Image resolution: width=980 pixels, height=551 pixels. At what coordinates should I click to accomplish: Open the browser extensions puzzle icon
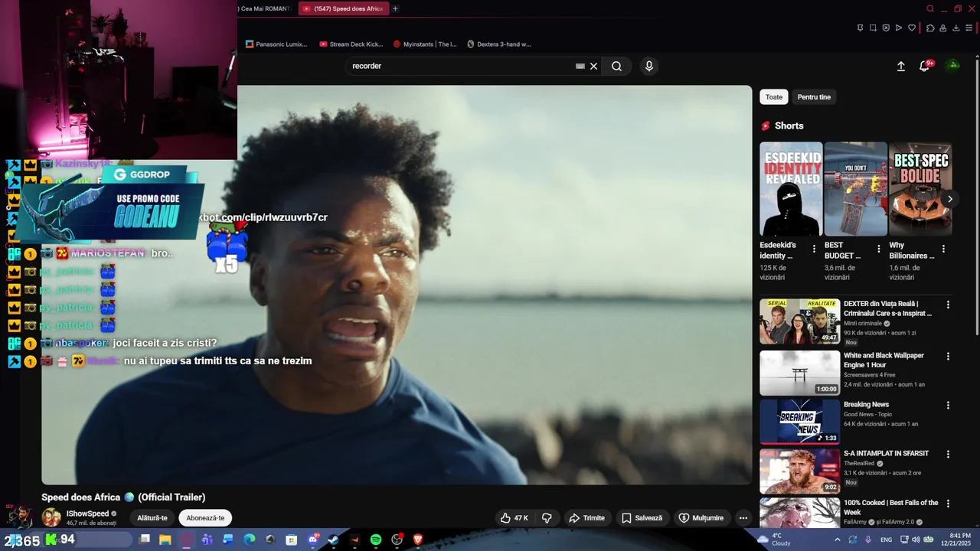[930, 28]
